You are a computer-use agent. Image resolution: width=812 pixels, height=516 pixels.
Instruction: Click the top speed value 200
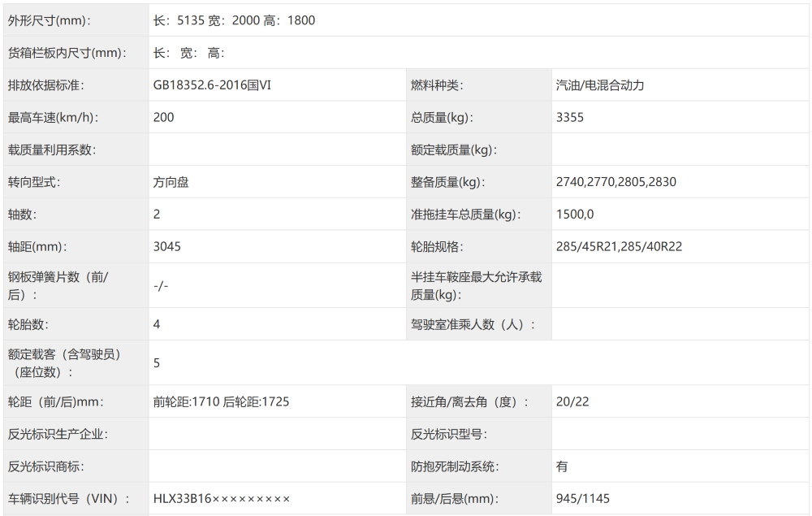click(x=162, y=117)
